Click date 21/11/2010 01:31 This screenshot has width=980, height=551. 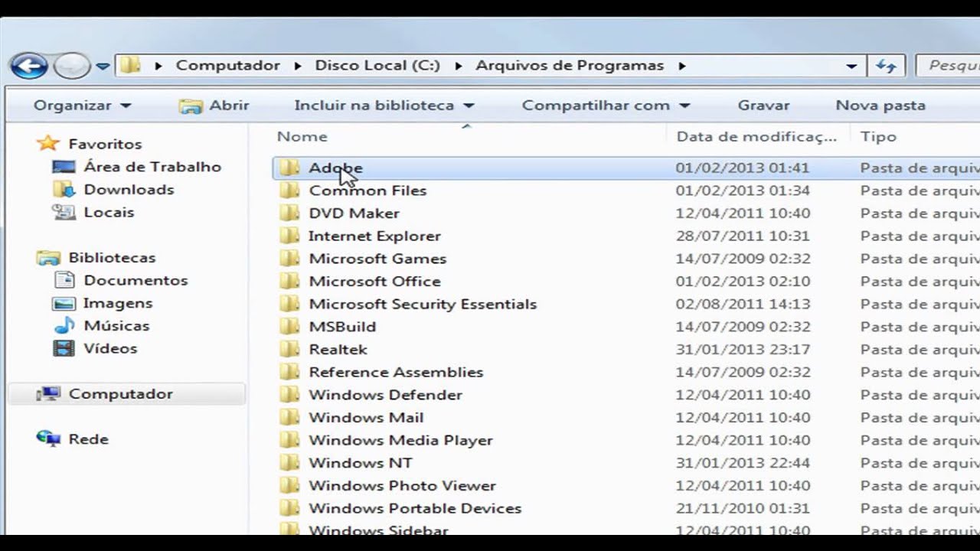[743, 508]
